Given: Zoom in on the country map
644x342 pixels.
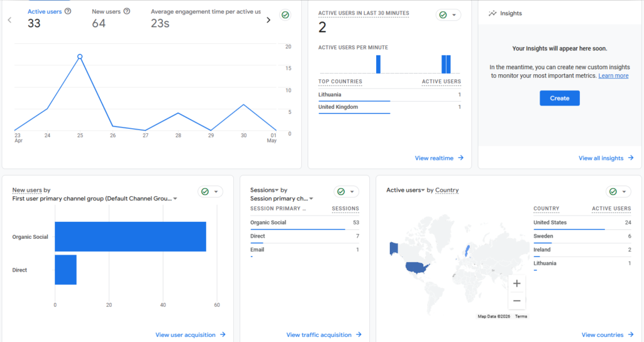Looking at the screenshot, I should point(517,284).
